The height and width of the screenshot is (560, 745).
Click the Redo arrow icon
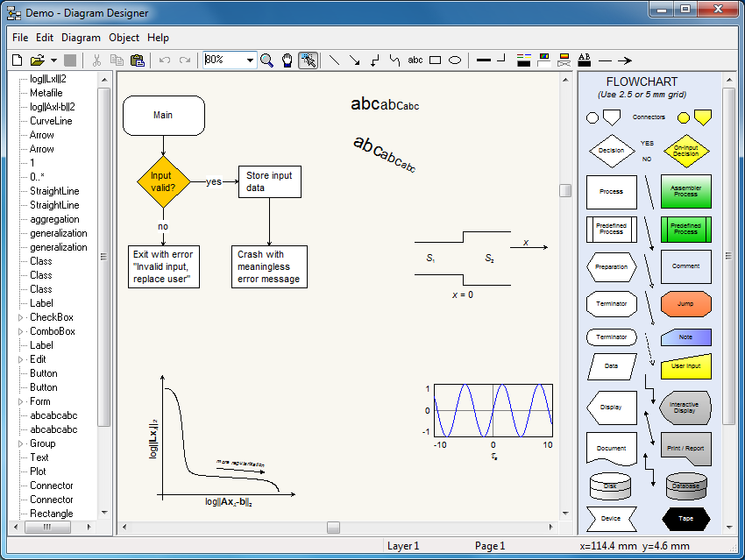click(185, 60)
